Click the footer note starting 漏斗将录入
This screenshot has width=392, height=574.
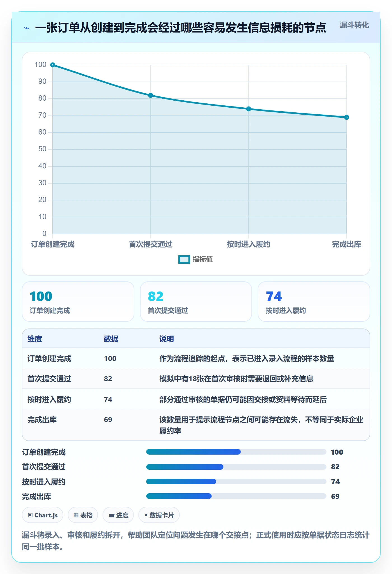(x=196, y=541)
